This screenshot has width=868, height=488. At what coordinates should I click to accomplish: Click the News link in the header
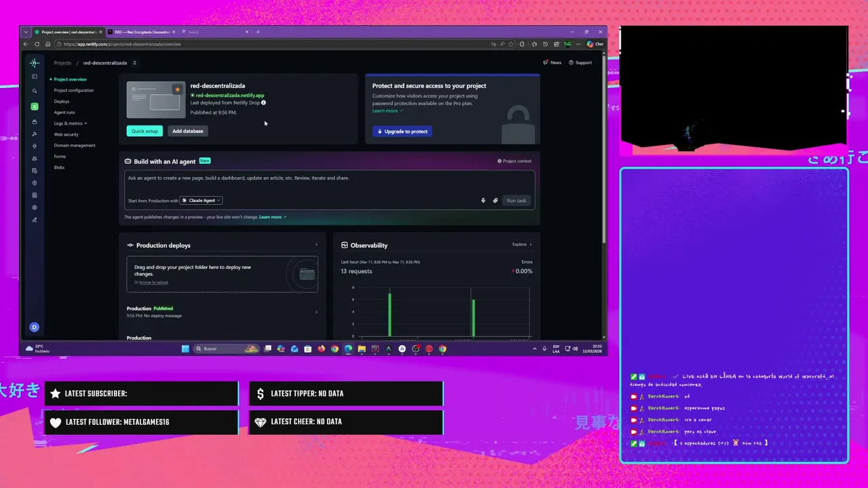(x=552, y=62)
